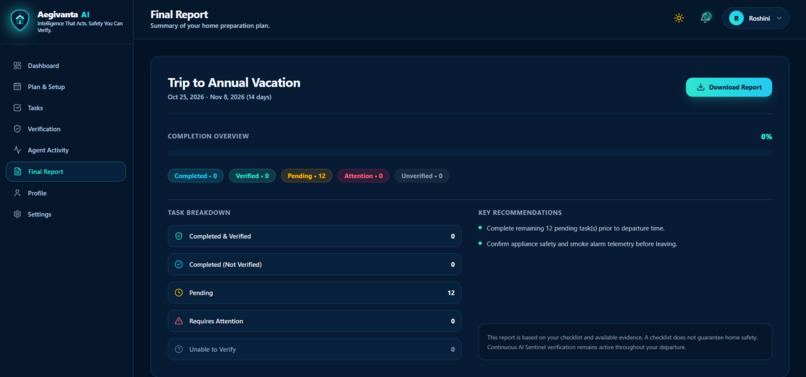This screenshot has width=806, height=377.
Task: Expand the Roshini account dropdown chevron
Action: click(779, 18)
